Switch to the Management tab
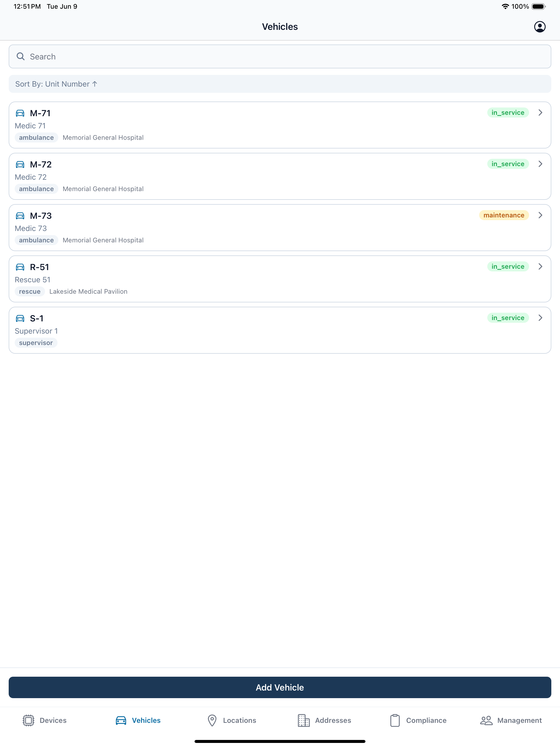The image size is (560, 747). [x=511, y=720]
